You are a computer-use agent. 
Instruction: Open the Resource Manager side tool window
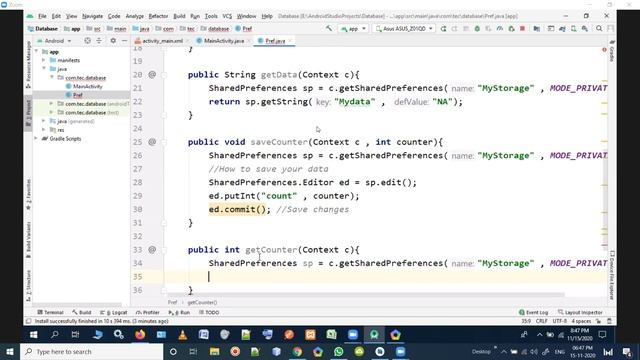click(x=28, y=64)
